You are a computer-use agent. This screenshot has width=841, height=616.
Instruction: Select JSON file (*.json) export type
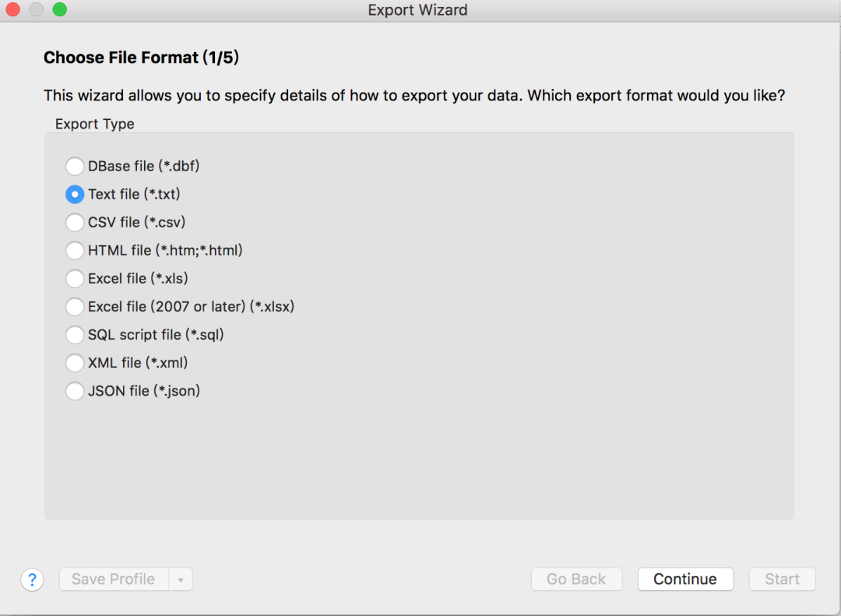point(75,391)
